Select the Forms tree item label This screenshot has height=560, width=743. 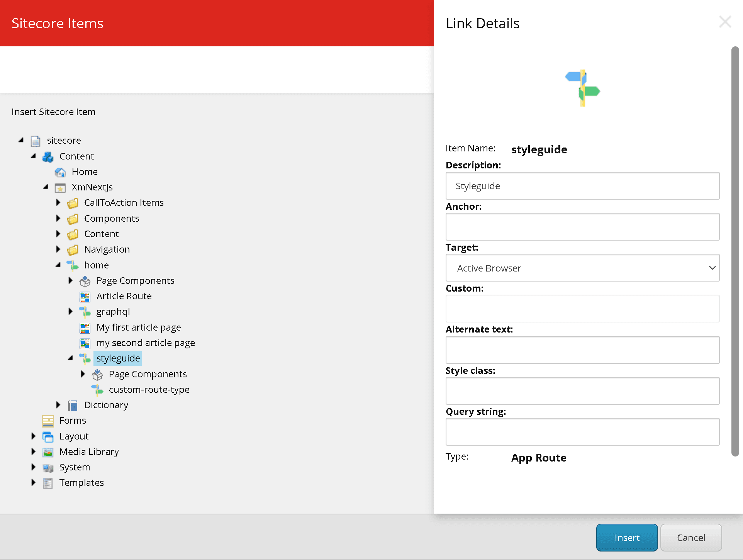click(73, 420)
